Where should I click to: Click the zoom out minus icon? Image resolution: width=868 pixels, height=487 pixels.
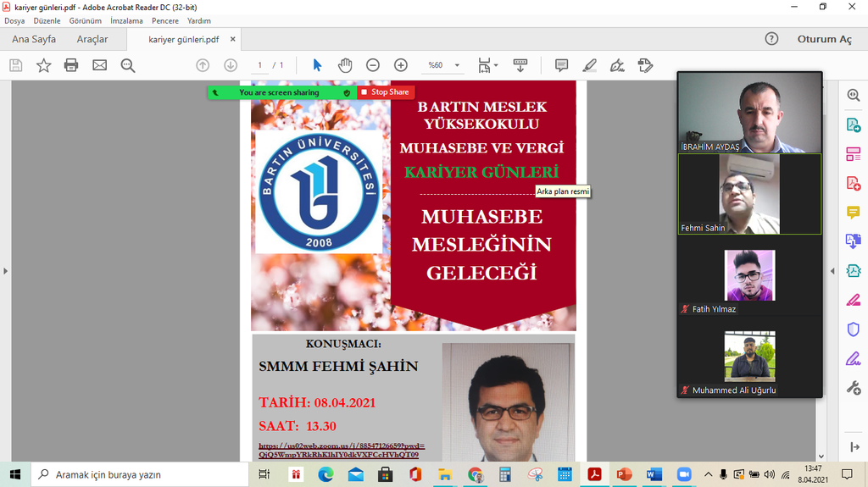(x=373, y=65)
